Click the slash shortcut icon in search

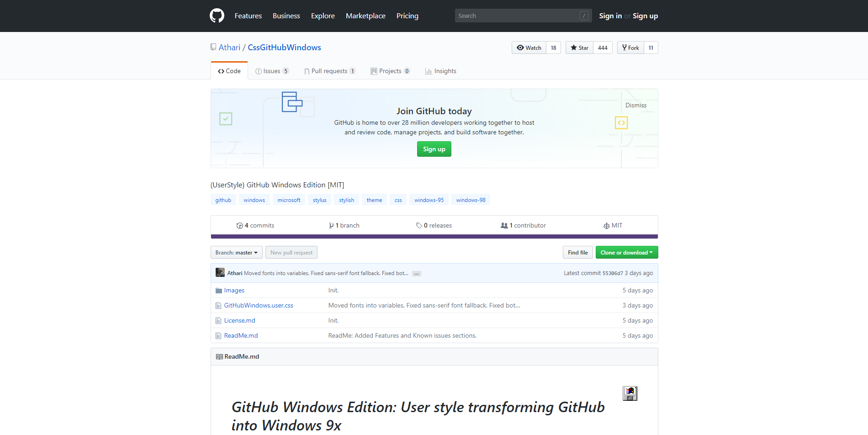(x=584, y=16)
